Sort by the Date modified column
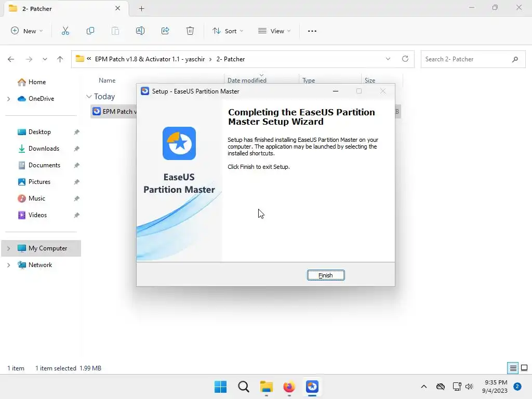The height and width of the screenshot is (399, 532). pyautogui.click(x=247, y=81)
